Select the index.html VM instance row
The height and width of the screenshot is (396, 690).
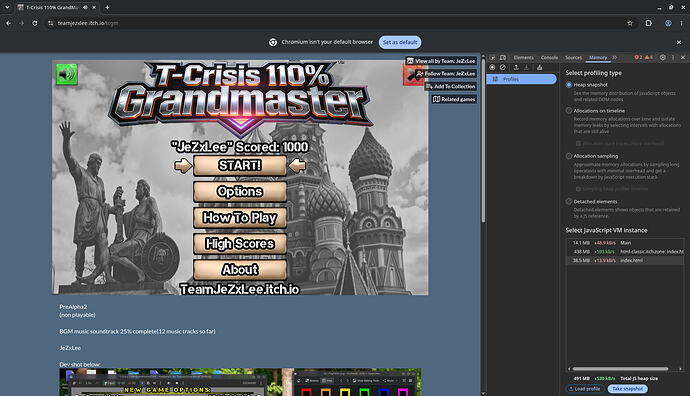click(x=625, y=260)
